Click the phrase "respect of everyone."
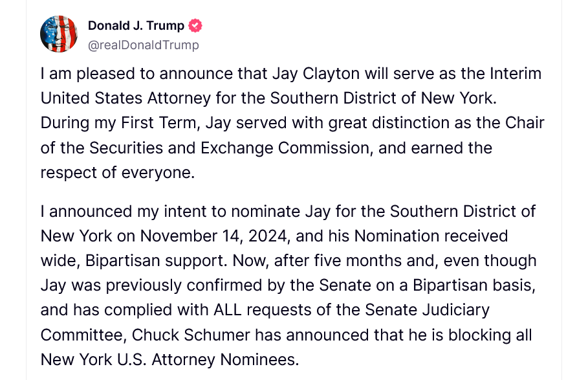Image resolution: width=588 pixels, height=380 pixels. [x=117, y=172]
